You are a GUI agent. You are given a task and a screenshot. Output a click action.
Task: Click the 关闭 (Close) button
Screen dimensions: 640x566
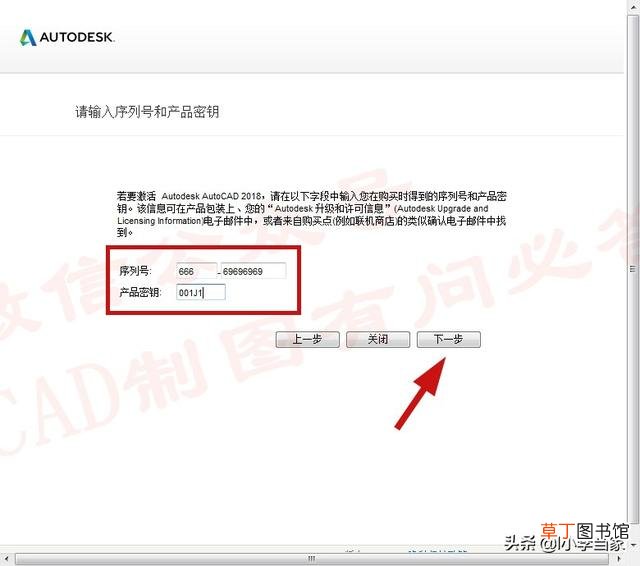click(378, 340)
